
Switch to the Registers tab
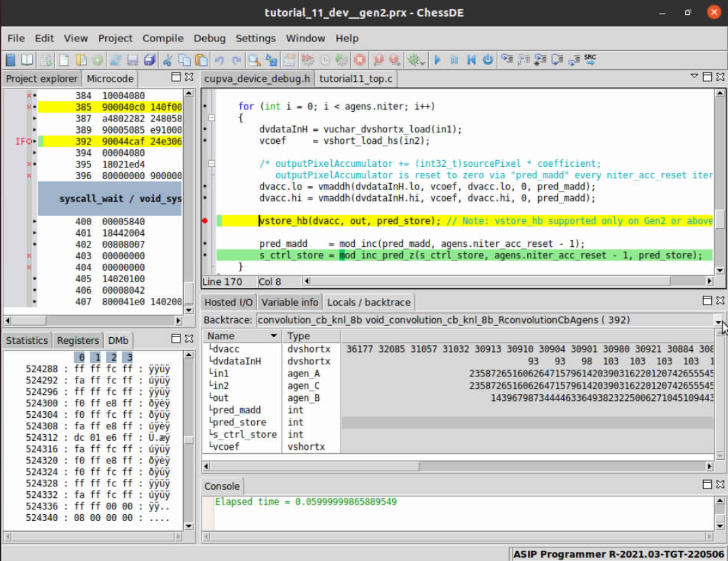[x=78, y=341]
